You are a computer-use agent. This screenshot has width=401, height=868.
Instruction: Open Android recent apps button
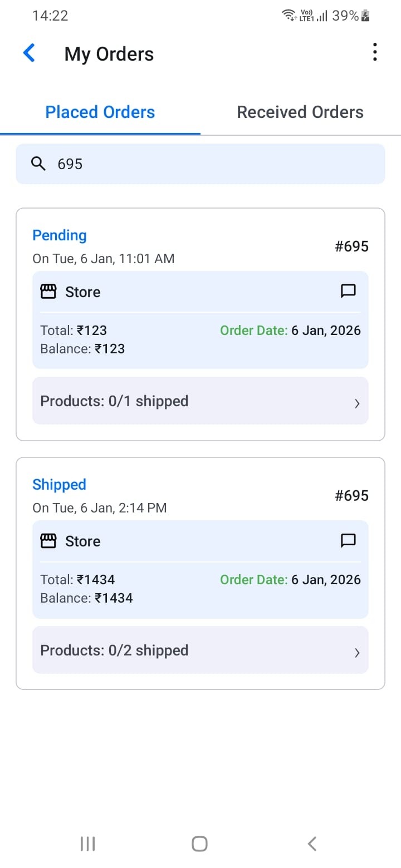87,844
